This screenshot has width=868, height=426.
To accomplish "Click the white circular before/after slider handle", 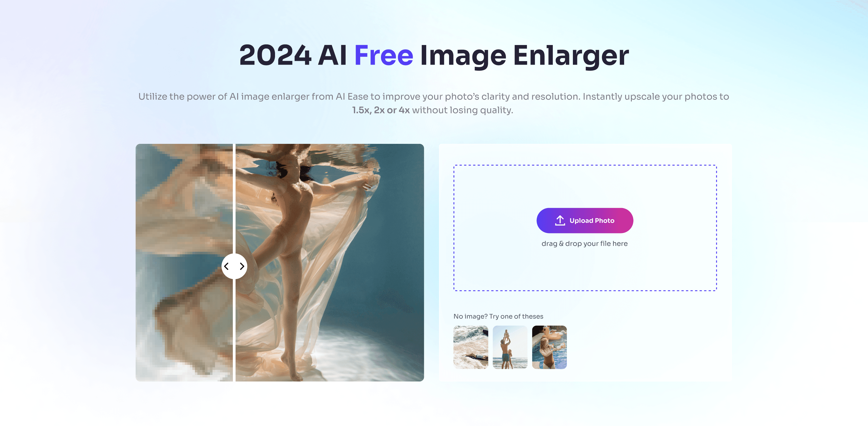I will pyautogui.click(x=234, y=267).
